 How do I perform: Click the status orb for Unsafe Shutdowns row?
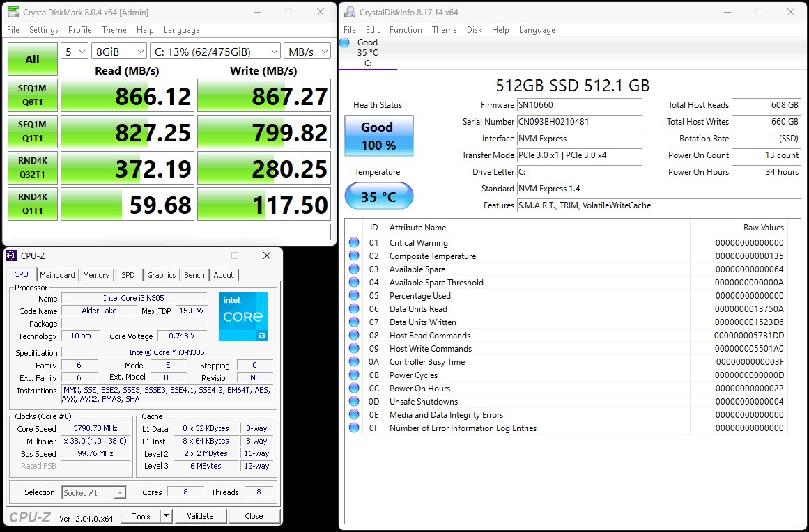[x=354, y=402]
